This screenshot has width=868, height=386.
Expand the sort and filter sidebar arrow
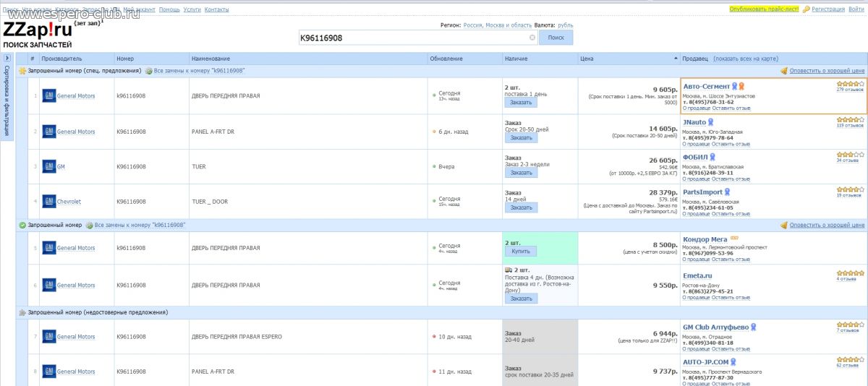pyautogui.click(x=7, y=58)
